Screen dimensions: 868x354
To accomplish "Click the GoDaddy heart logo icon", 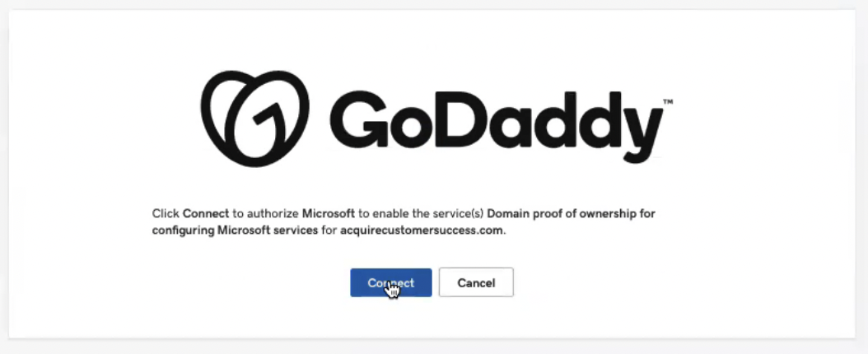I will (254, 119).
